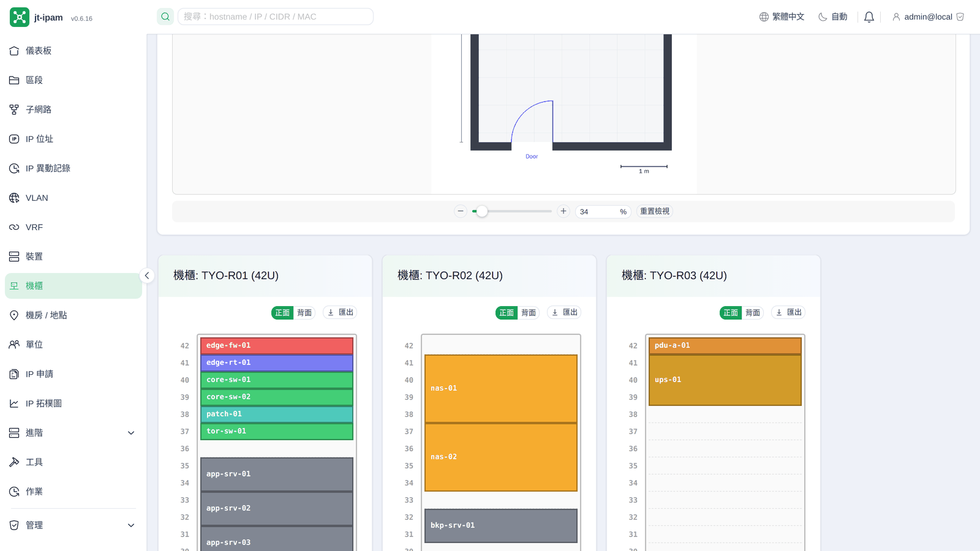The image size is (980, 551).
Task: Click the IP 拓樸圖 chart icon
Action: click(x=14, y=403)
